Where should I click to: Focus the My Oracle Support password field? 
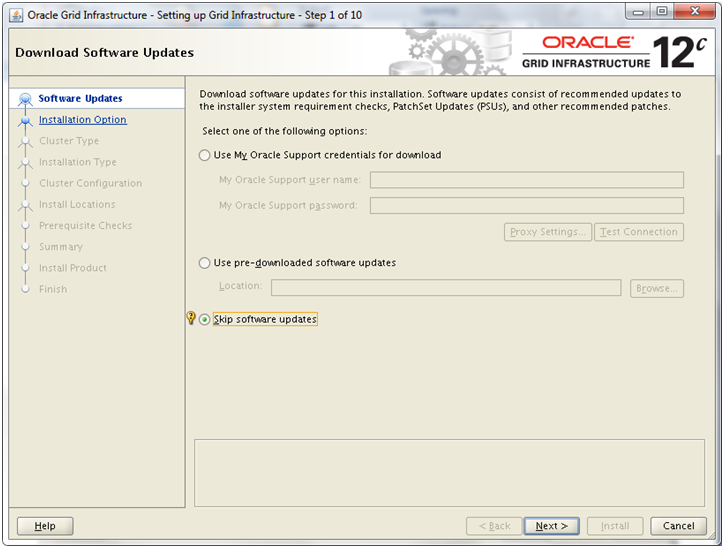tap(526, 205)
